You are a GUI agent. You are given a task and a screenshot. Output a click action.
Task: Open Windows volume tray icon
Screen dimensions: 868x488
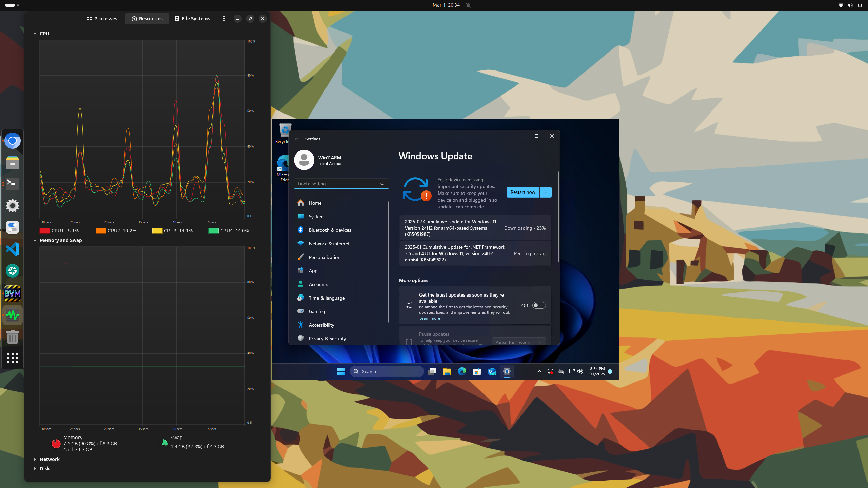(580, 371)
